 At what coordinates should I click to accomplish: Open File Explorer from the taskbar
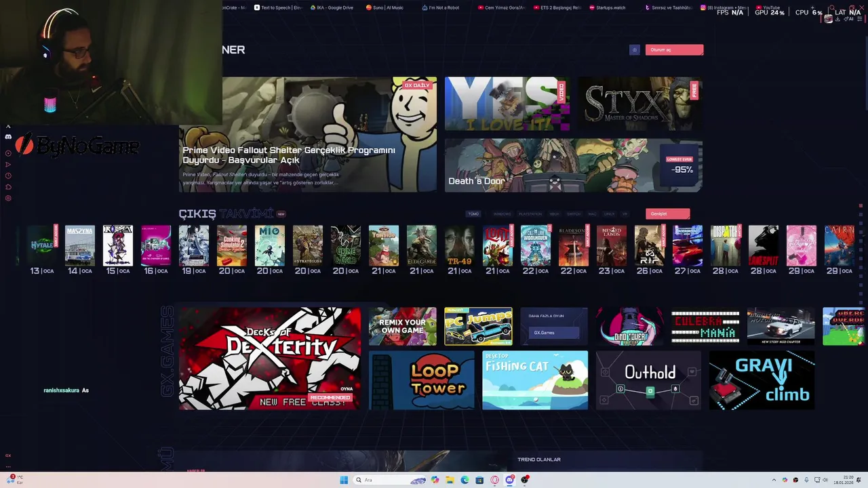(x=450, y=480)
